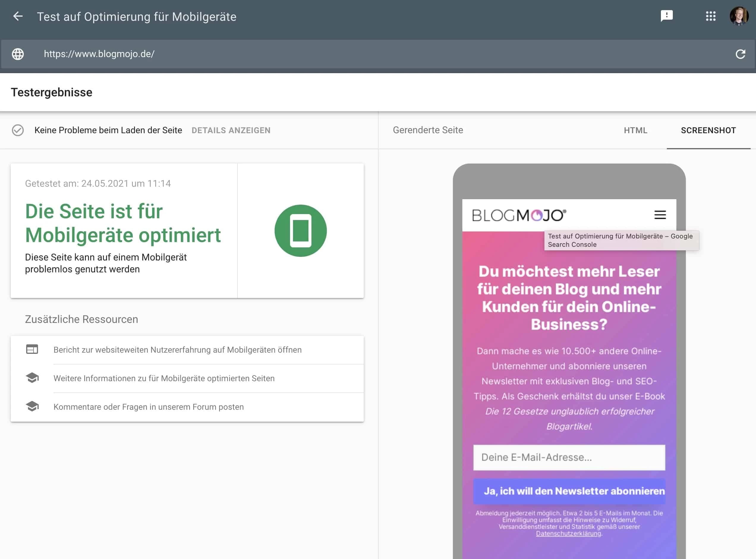The width and height of the screenshot is (756, 559).
Task: Open the feedback dialog via the exclamation icon
Action: (x=666, y=15)
